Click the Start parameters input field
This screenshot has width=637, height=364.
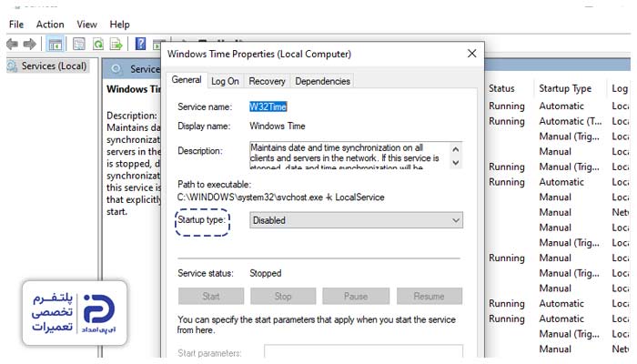tap(363, 353)
